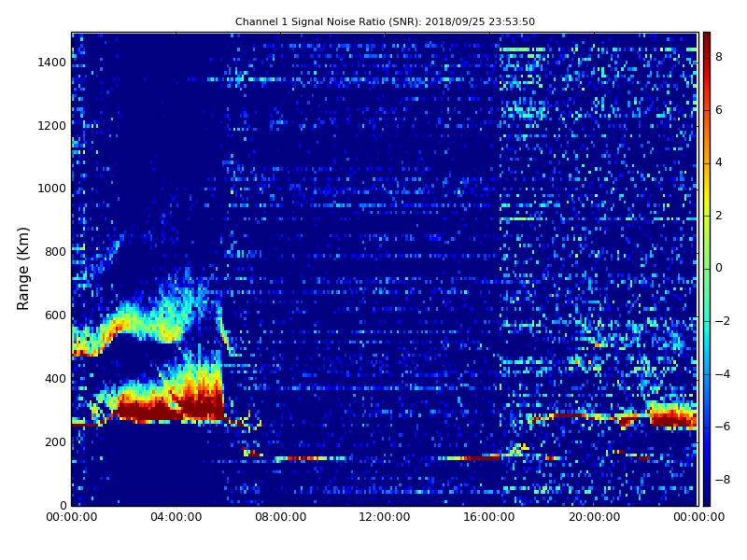Click the strong red echo near 05:00 at 300 km
Viewport: 747px width, 560px height.
(x=200, y=405)
